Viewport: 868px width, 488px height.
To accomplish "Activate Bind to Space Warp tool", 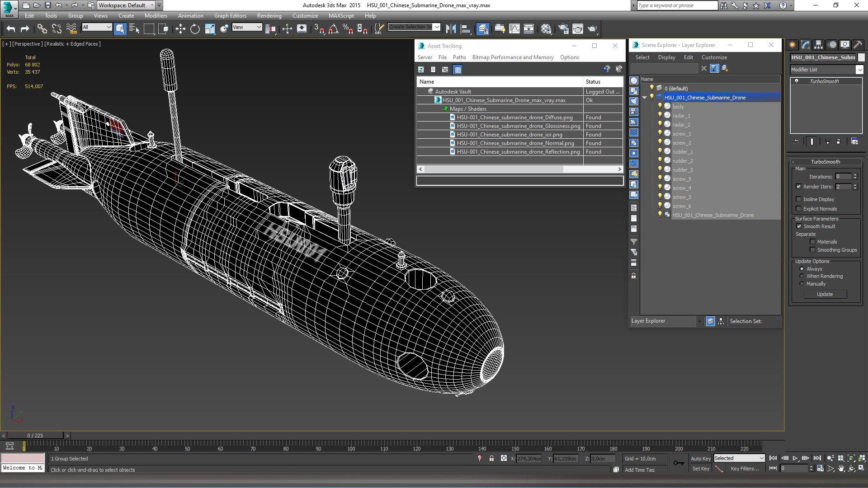I will (x=71, y=29).
